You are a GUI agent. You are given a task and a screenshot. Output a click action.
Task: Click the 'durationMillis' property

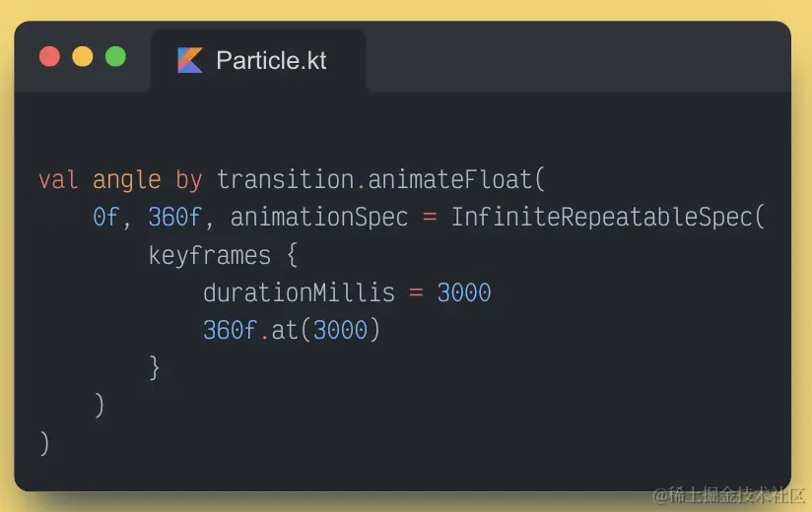point(299,292)
